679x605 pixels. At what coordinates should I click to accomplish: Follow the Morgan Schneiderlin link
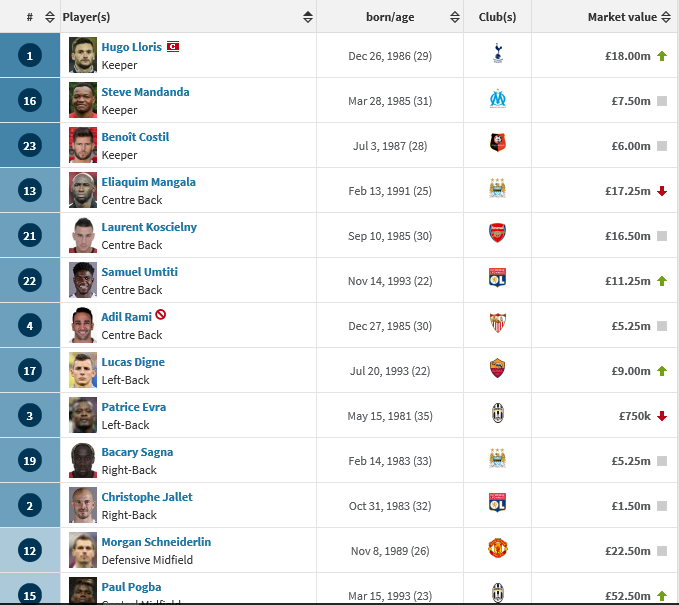coord(156,542)
